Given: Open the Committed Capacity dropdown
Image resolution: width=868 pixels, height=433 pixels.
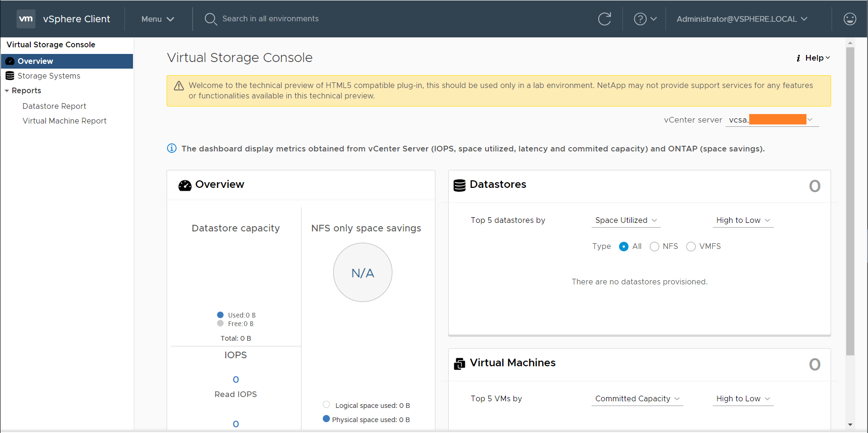Looking at the screenshot, I should (x=637, y=398).
